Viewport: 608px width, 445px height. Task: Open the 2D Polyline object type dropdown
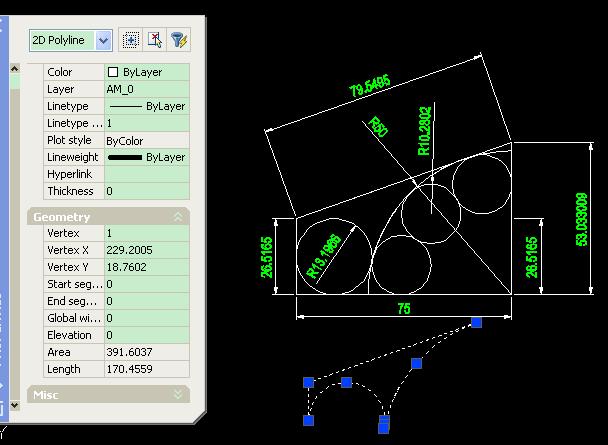103,40
